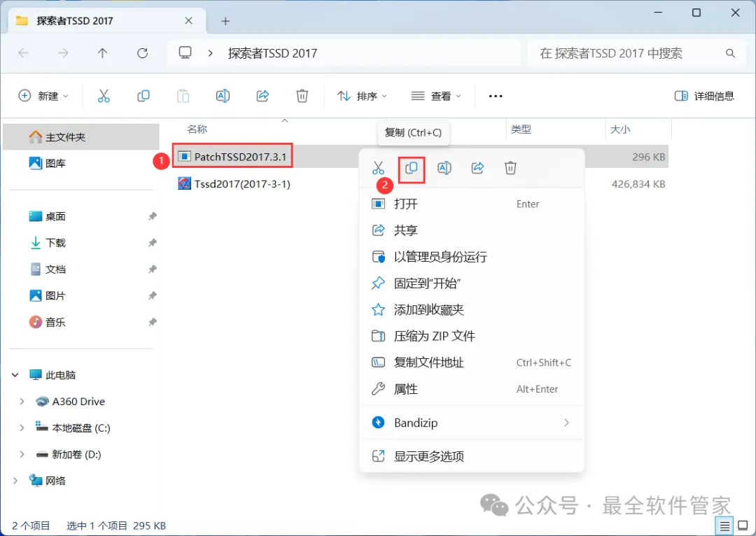This screenshot has width=756, height=536.
Task: Open the 查看 view dropdown
Action: coord(436,96)
